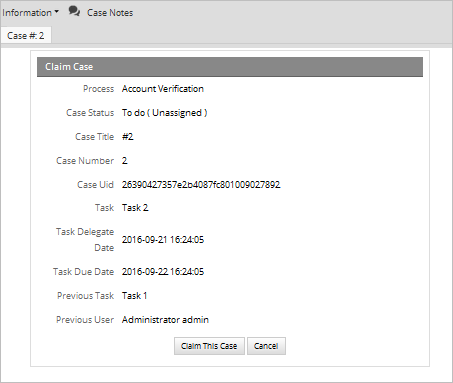Image resolution: width=453 pixels, height=383 pixels.
Task: Select the Case #: 2 tab
Action: (x=26, y=35)
